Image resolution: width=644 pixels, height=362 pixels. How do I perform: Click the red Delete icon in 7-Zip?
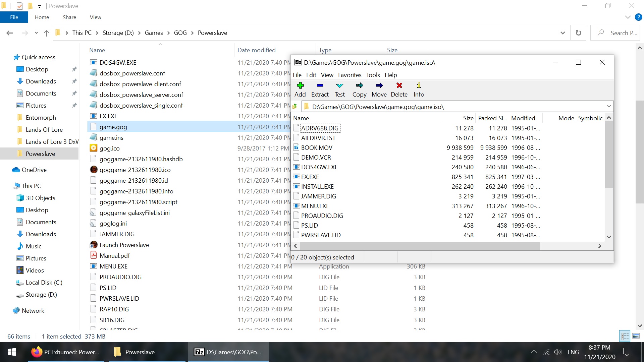point(399,85)
